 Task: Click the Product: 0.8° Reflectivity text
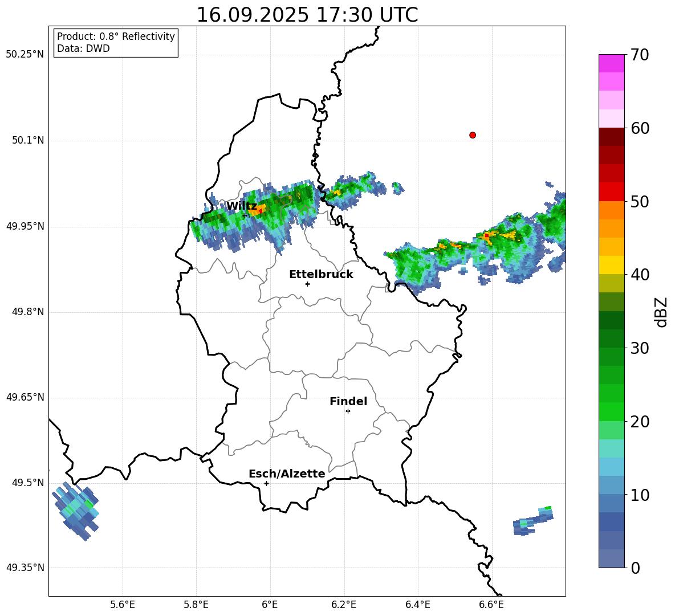[x=116, y=36]
